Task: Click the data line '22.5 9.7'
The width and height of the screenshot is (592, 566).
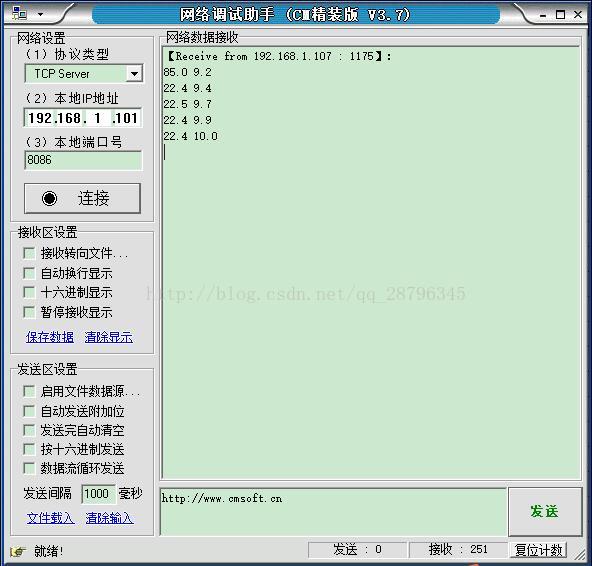Action: [187, 104]
